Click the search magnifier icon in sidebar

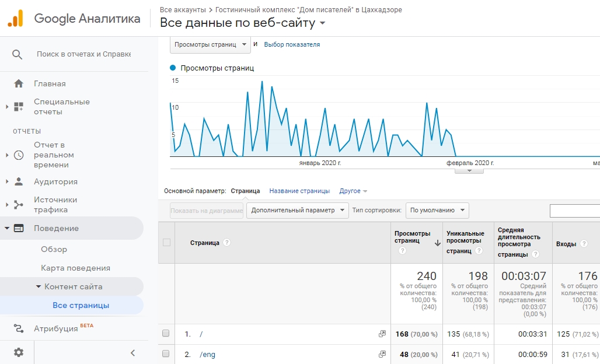click(18, 54)
